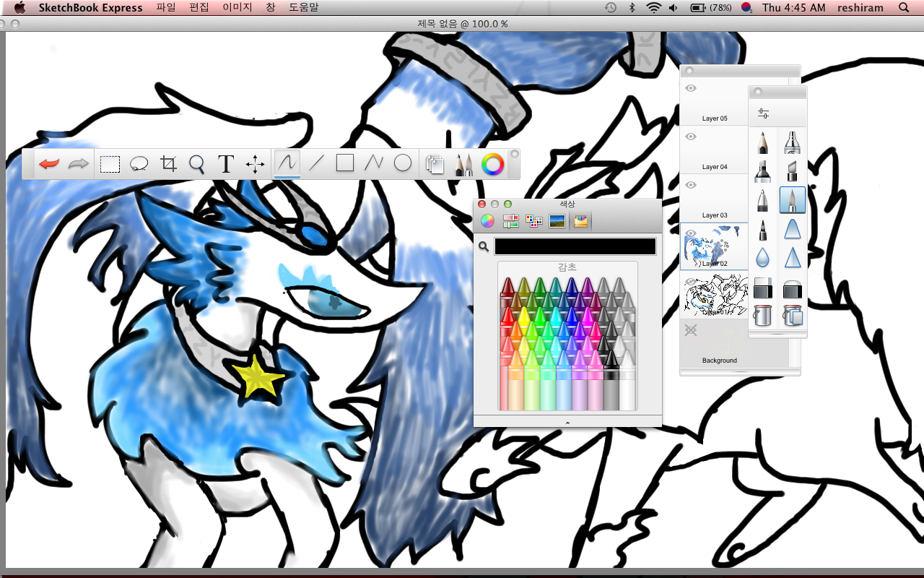Switch to color sliders tab in 색상 panel
This screenshot has width=924, height=578.
511,221
